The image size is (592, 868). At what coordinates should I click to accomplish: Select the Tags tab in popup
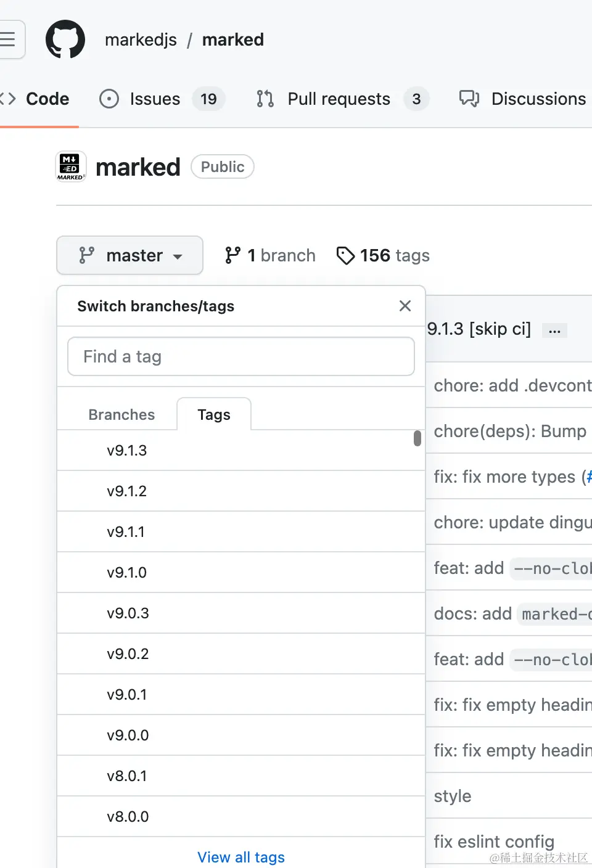click(214, 414)
